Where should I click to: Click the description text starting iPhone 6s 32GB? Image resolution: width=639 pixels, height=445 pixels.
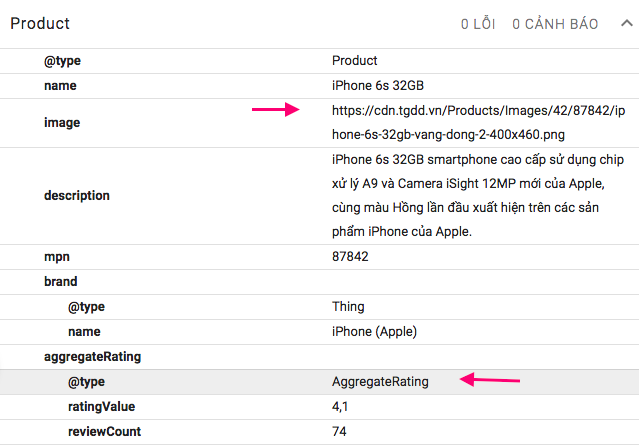coord(478,196)
